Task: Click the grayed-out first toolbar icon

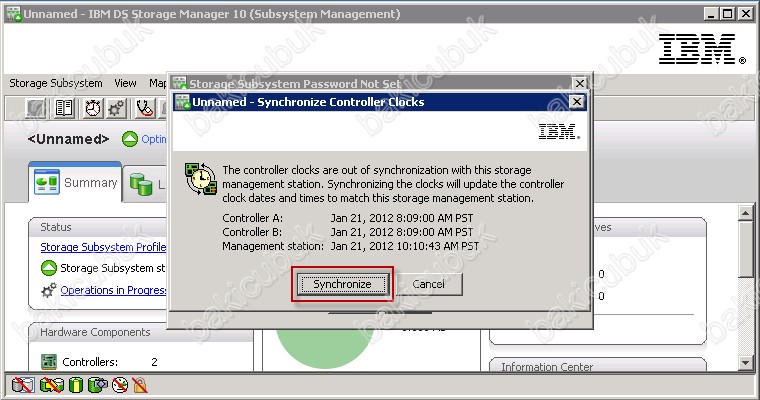Action: click(x=36, y=108)
